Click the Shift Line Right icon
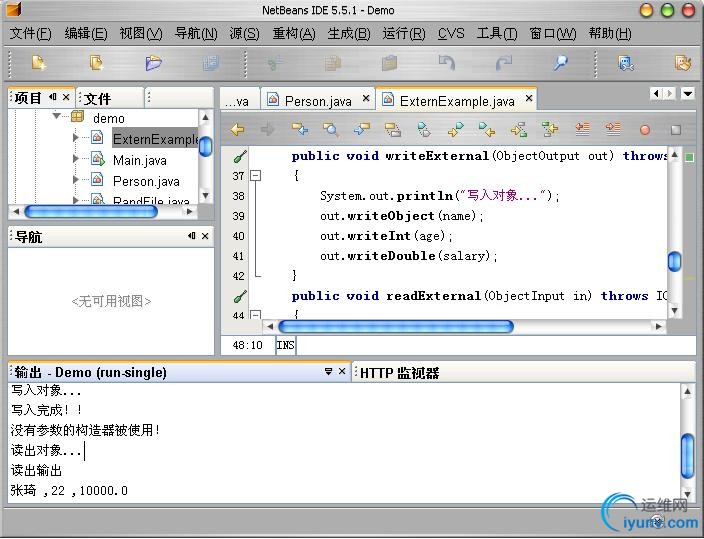 pyautogui.click(x=613, y=129)
